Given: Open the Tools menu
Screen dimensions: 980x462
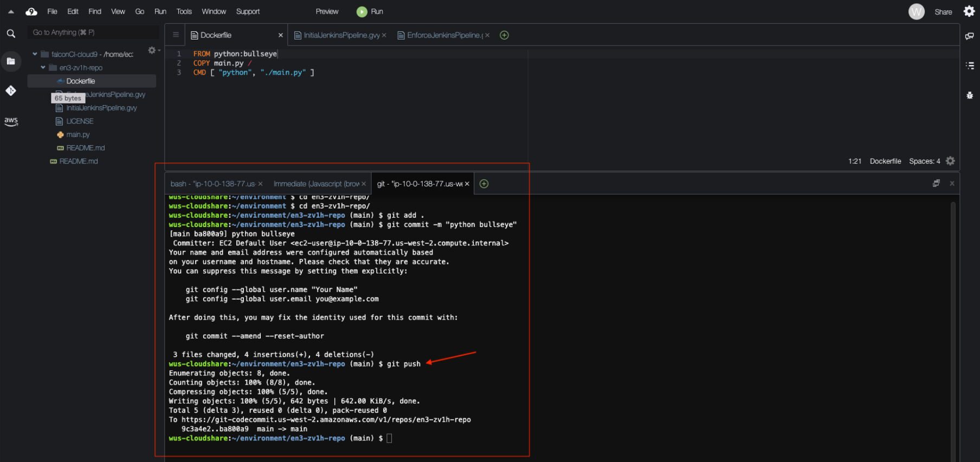Looking at the screenshot, I should click(184, 11).
